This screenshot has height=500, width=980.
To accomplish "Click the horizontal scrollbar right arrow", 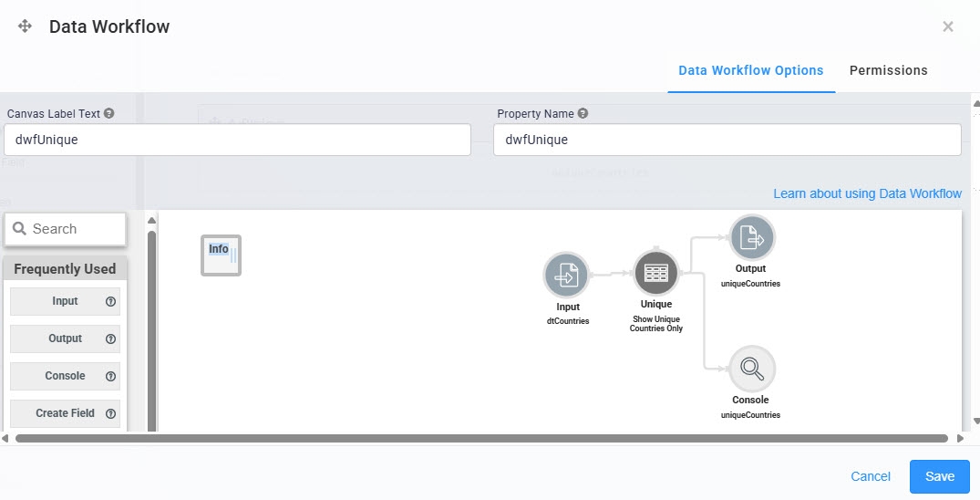I will [x=960, y=438].
